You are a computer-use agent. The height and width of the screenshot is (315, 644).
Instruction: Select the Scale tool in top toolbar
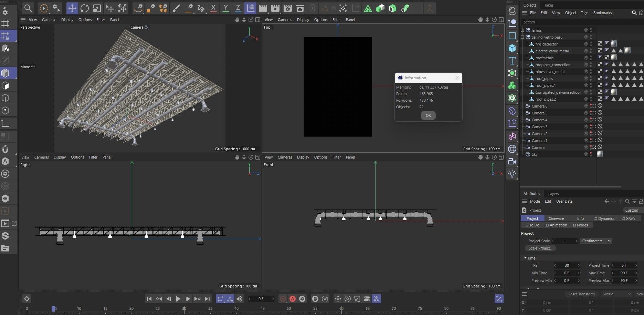pyautogui.click(x=97, y=8)
